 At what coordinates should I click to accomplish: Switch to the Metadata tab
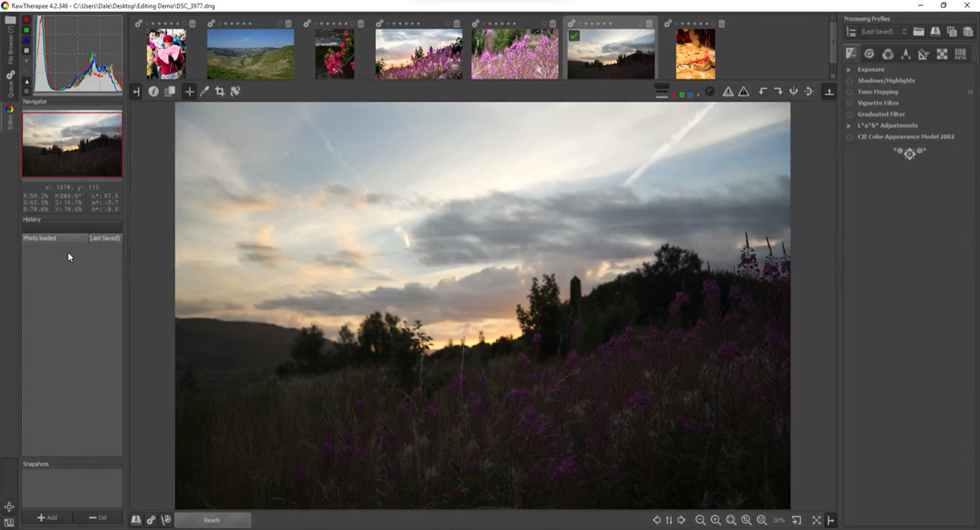960,54
